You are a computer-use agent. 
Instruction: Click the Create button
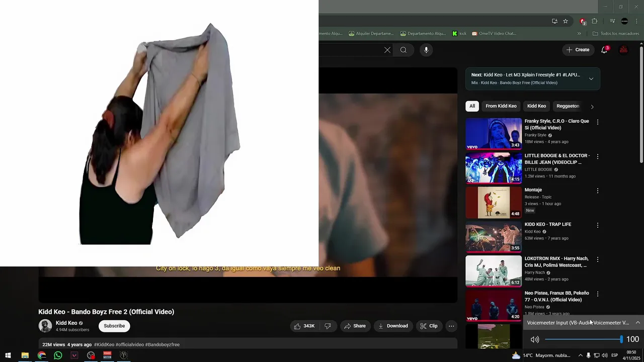pos(577,50)
